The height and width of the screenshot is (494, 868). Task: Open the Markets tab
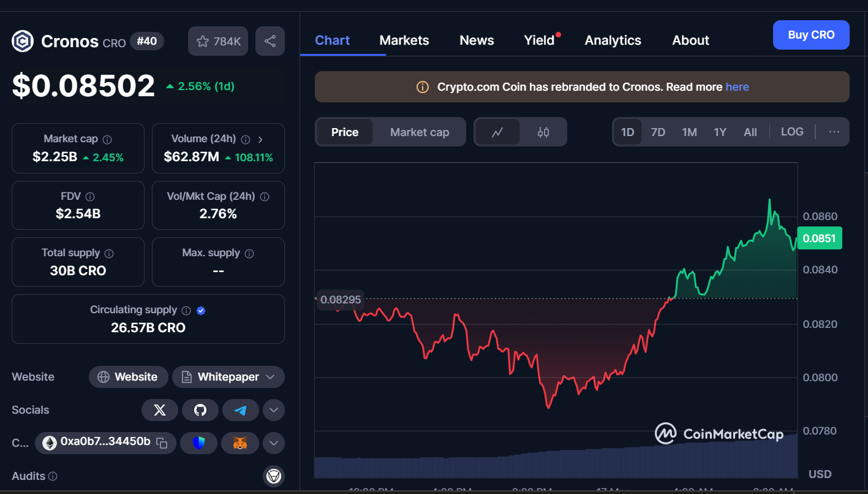pyautogui.click(x=404, y=40)
